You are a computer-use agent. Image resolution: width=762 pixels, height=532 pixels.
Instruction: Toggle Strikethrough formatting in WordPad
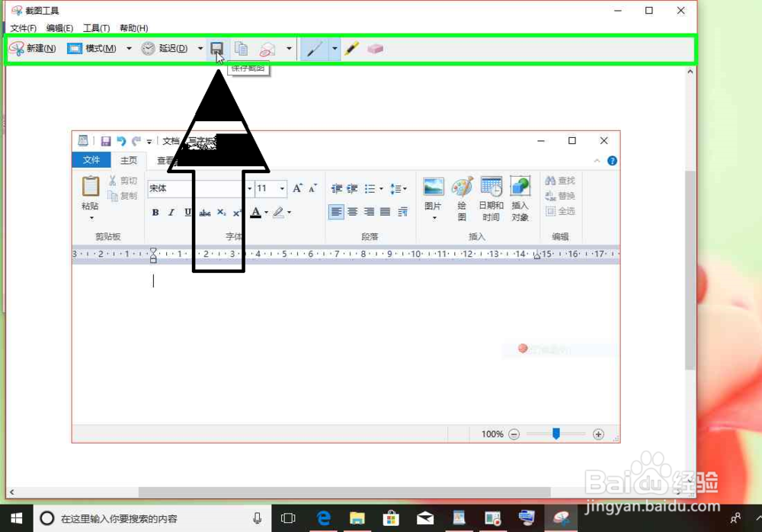point(204,213)
